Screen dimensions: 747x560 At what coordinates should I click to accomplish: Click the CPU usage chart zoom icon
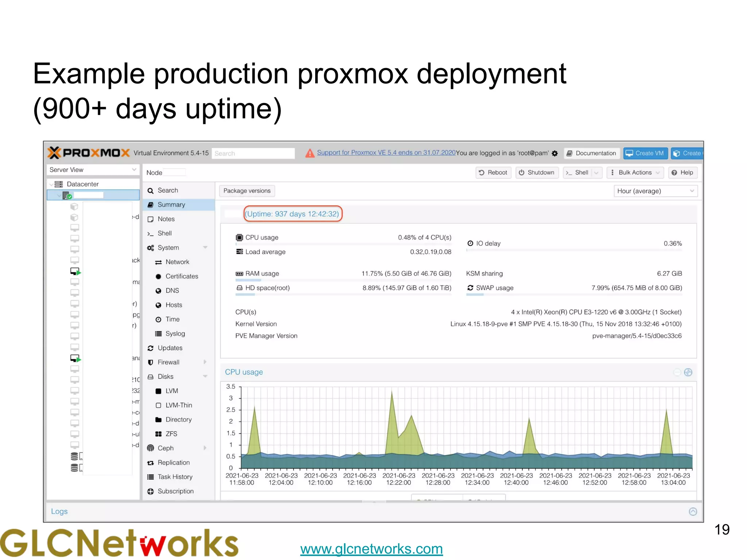688,372
